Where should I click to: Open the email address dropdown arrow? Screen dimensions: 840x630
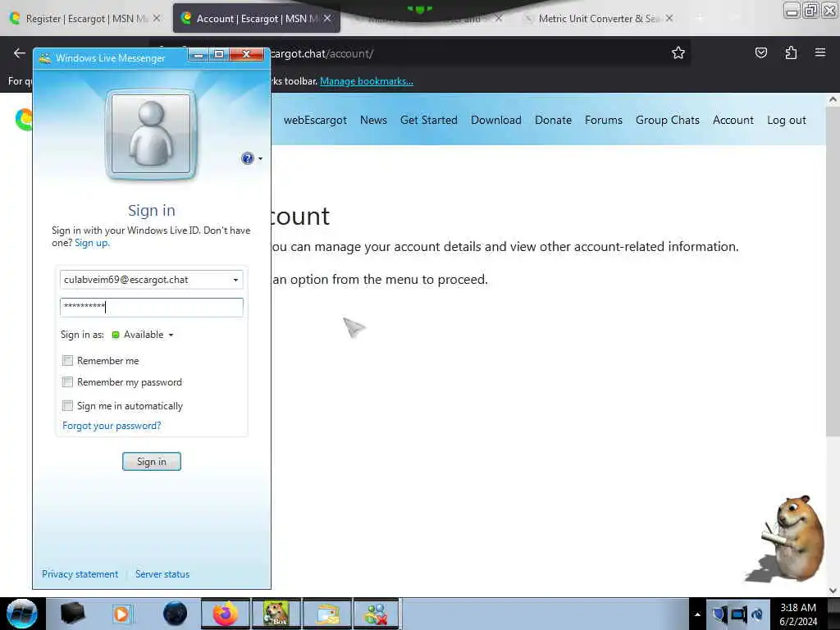[235, 280]
